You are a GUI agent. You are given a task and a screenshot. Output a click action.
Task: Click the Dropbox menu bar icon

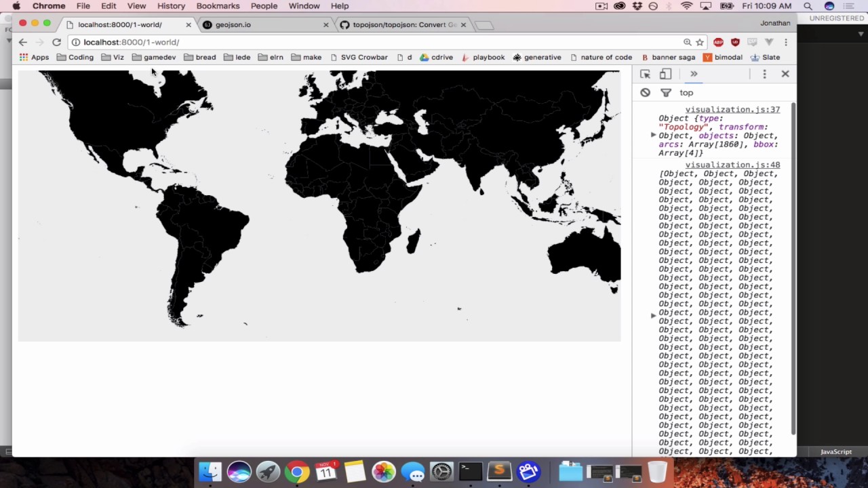(637, 6)
